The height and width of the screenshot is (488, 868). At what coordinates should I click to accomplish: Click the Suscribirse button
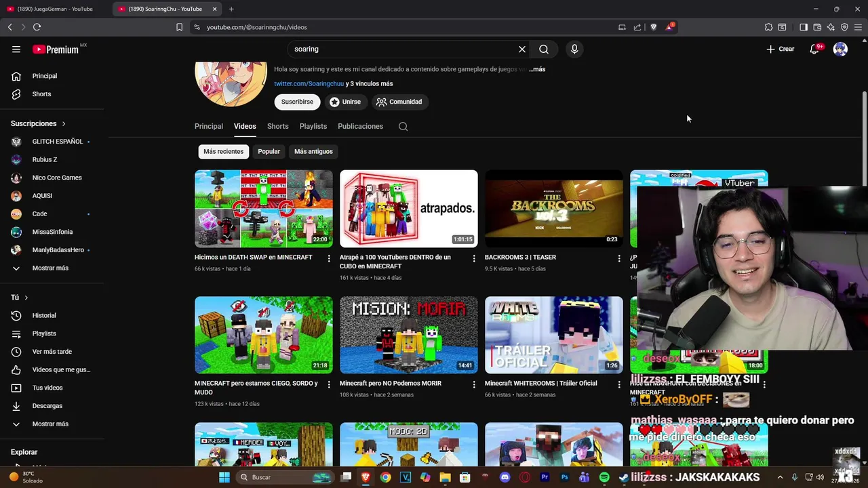click(297, 102)
